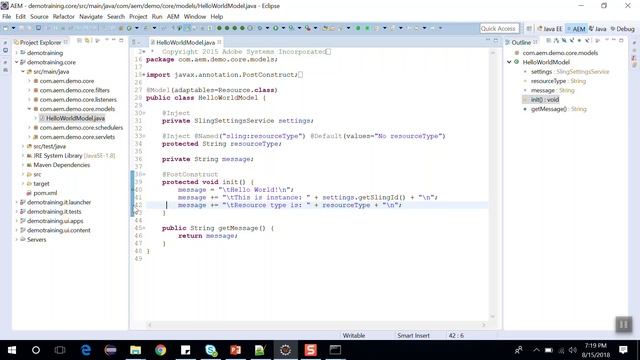Open File Explorer from the taskbar
This screenshot has width=640, height=360.
[x=136, y=350]
